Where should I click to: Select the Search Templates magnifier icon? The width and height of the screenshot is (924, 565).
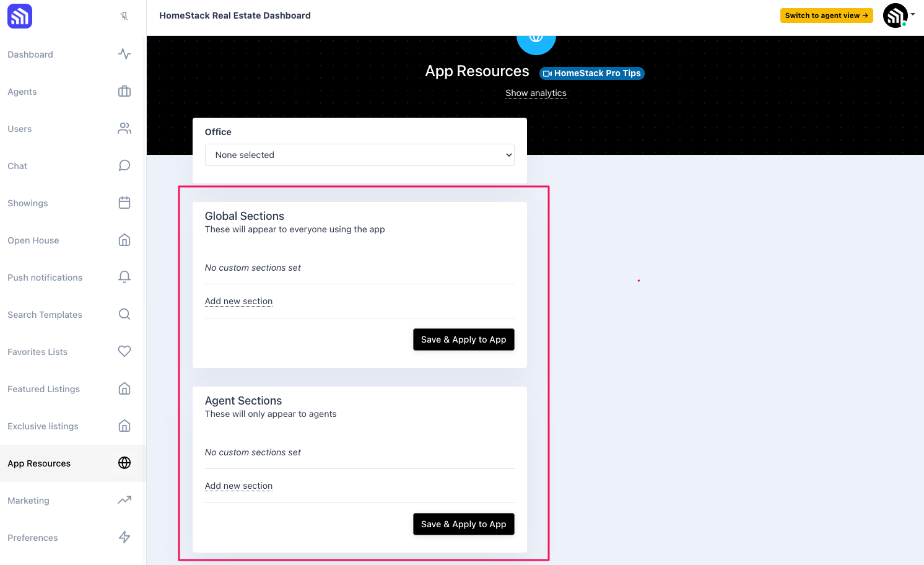coord(124,314)
